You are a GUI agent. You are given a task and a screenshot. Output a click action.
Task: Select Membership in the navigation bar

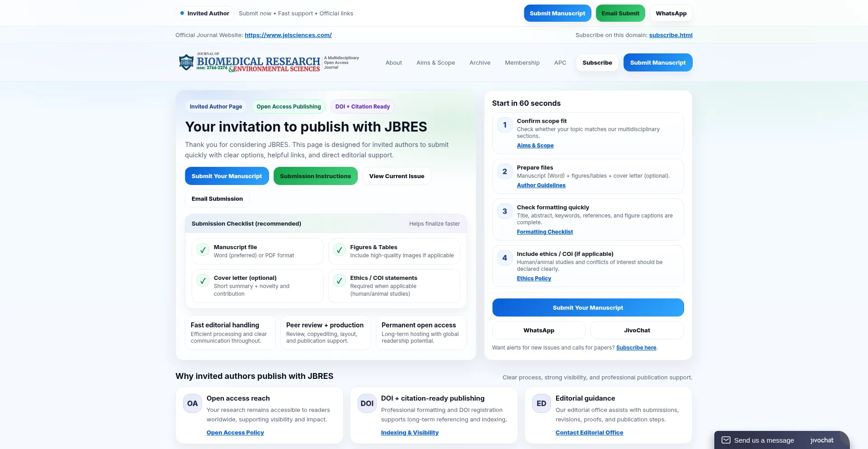coord(522,62)
